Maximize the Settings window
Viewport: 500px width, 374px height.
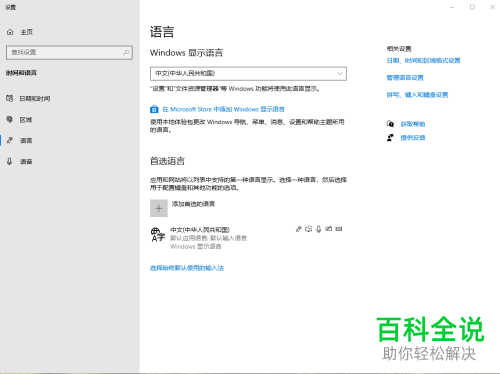coord(472,7)
